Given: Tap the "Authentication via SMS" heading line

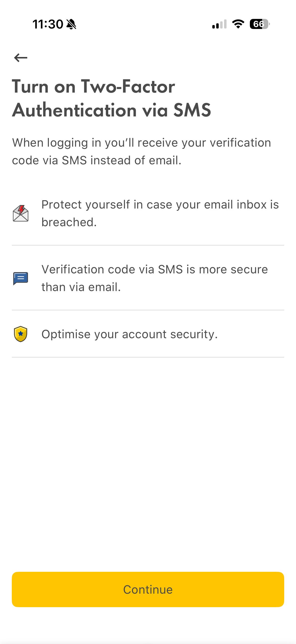Looking at the screenshot, I should [111, 110].
